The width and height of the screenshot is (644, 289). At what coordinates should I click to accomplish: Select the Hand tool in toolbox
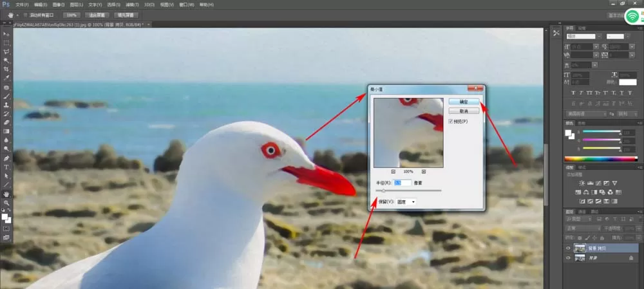point(6,194)
